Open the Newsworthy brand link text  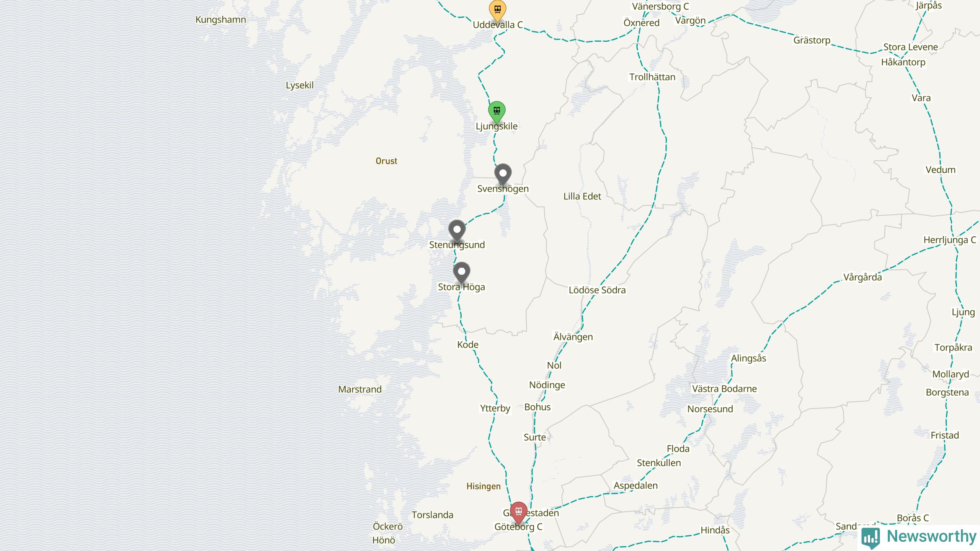tap(931, 536)
